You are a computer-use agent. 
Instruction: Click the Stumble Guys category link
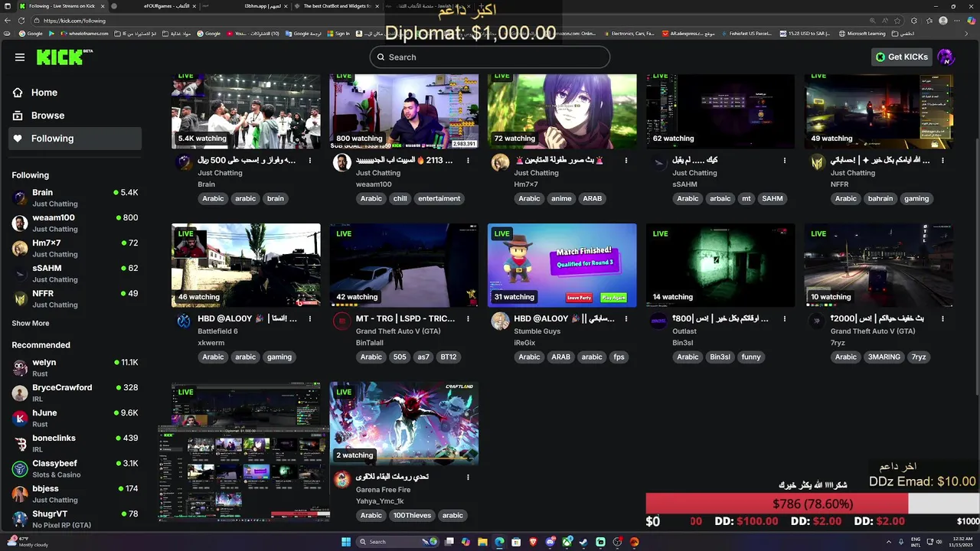tap(537, 331)
